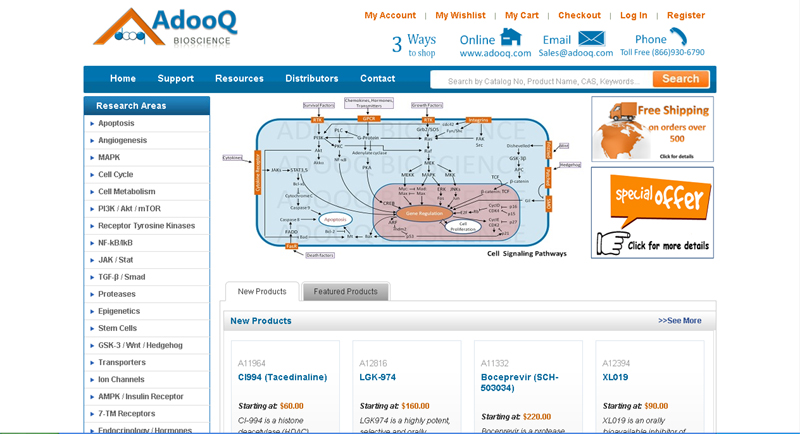Viewport: 800px width, 434px height.
Task: Click the Cell Signaling Pathways diagram
Action: click(x=402, y=177)
